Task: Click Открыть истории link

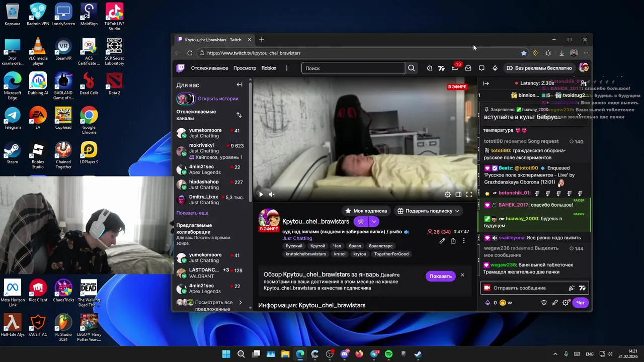Action: coord(218,99)
